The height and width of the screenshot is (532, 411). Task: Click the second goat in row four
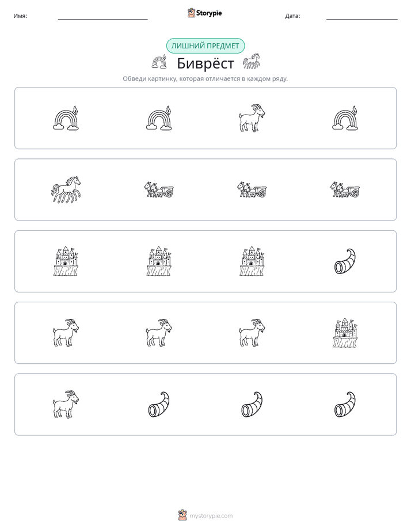[x=159, y=333]
